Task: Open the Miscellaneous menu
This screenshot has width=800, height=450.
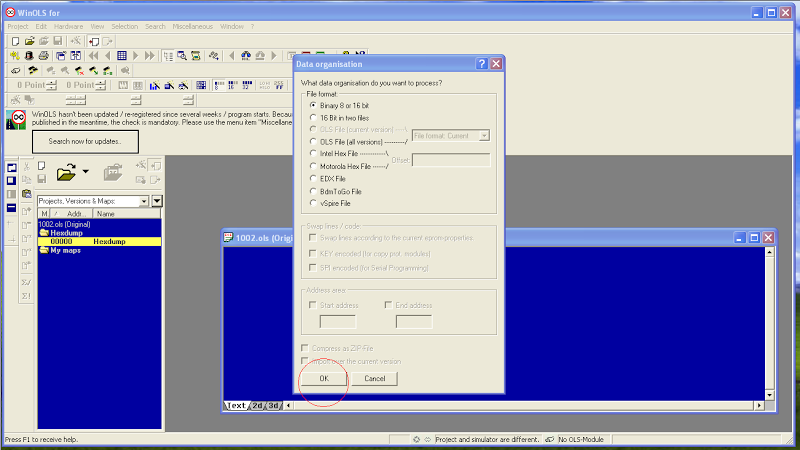Action: pyautogui.click(x=192, y=27)
